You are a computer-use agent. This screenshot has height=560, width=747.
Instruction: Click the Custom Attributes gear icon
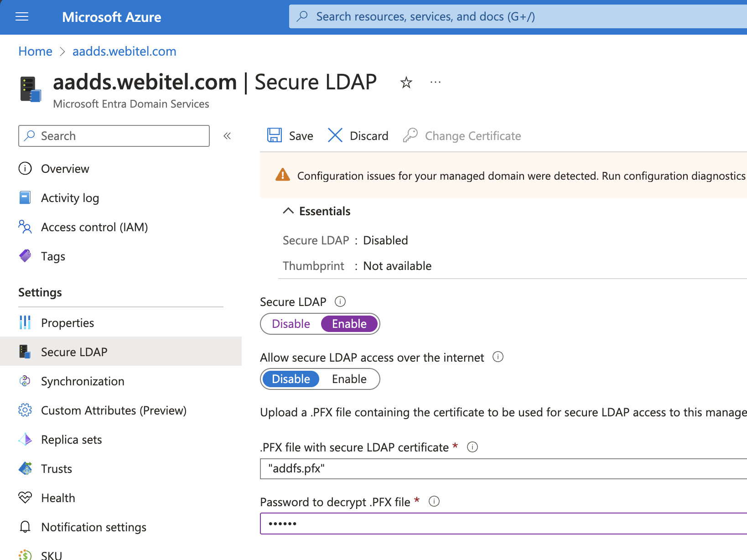click(x=25, y=410)
